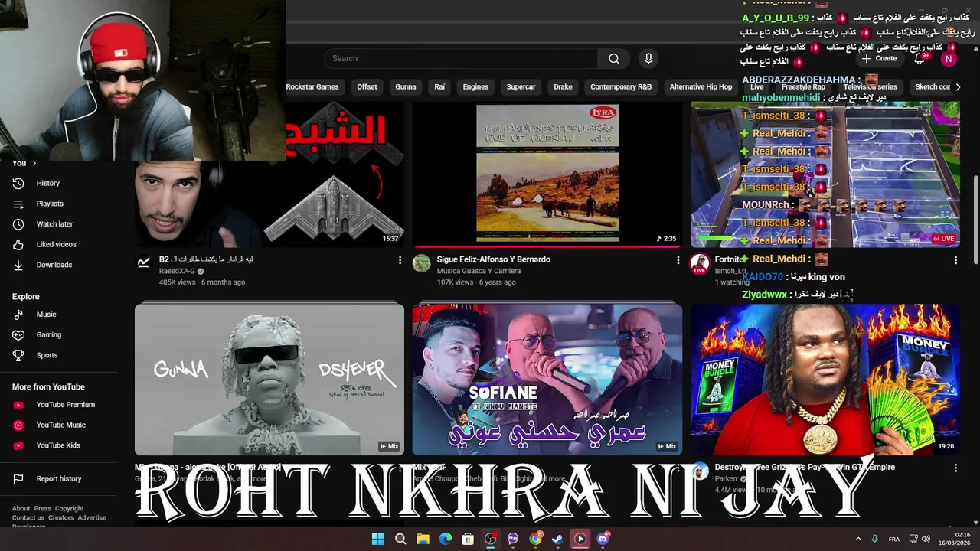This screenshot has height=551, width=980.
Task: Play the Gunna Mix thumbnail
Action: tap(269, 380)
